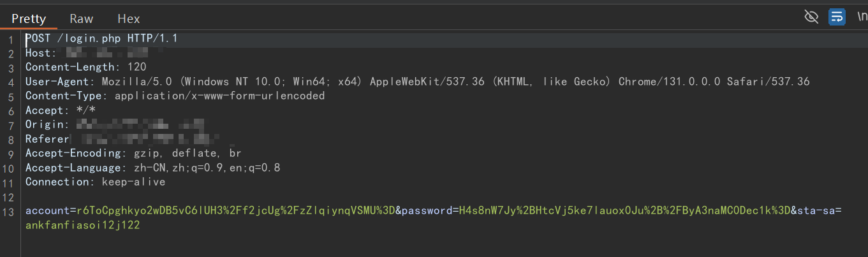
Task: Select the blurred Origin header value
Action: [x=140, y=124]
